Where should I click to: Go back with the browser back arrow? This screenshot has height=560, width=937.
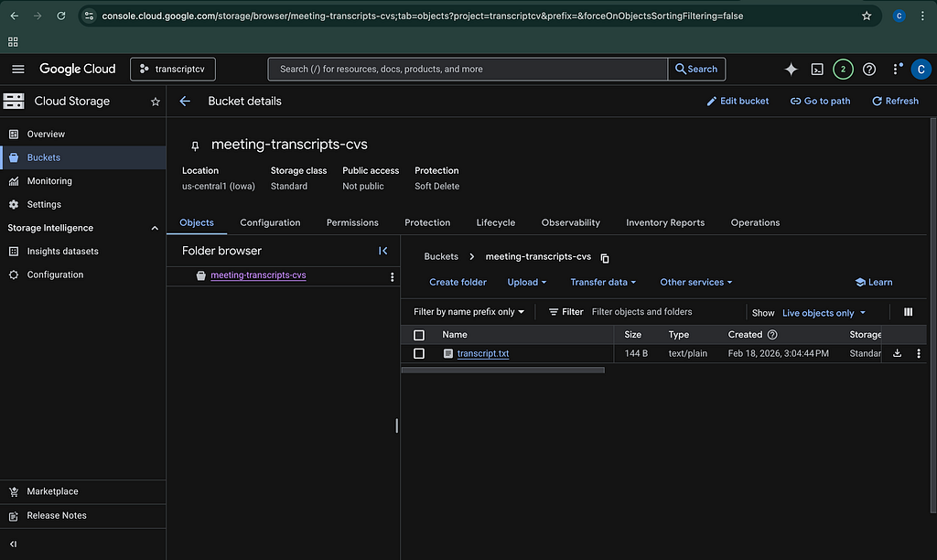[15, 16]
